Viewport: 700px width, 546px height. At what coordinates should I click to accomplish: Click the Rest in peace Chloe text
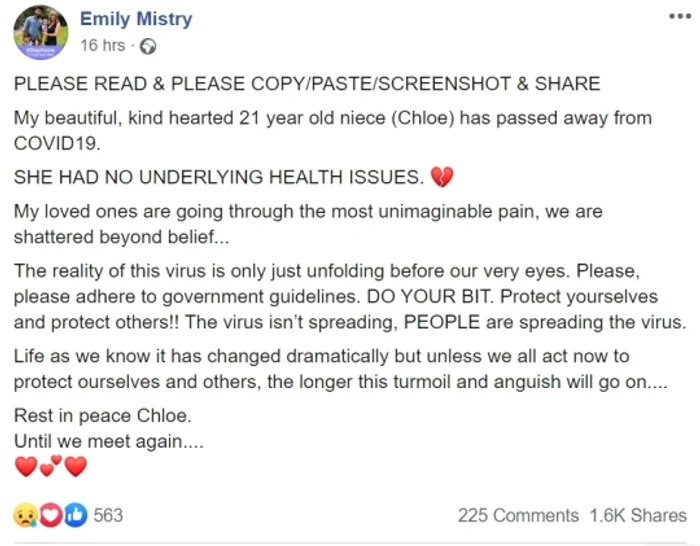coord(103,416)
